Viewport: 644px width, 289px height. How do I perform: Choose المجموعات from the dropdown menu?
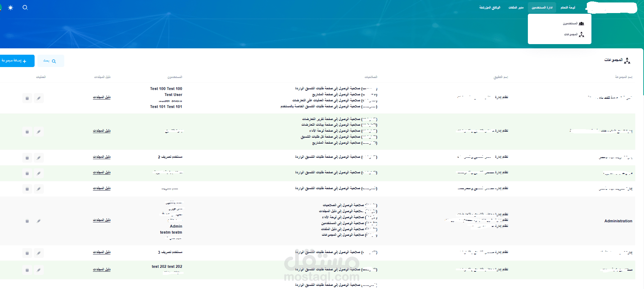click(574, 35)
